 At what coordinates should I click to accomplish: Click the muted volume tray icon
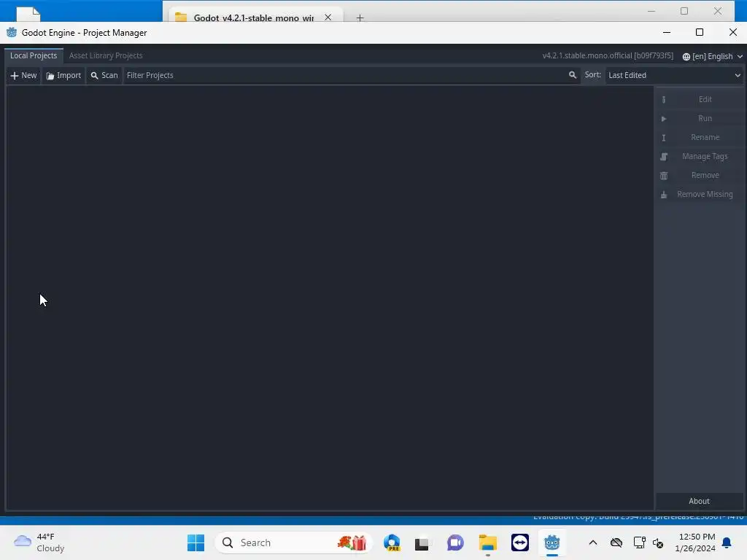click(x=658, y=542)
